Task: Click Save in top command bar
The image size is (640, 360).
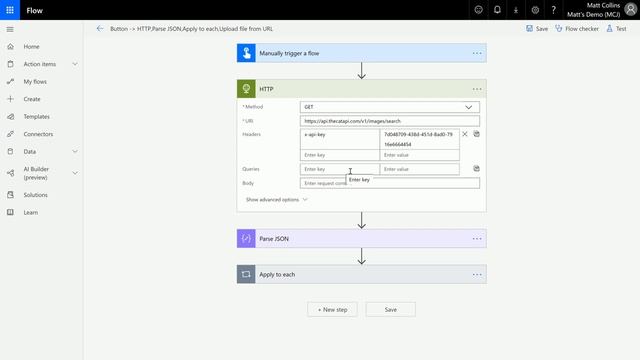Action: tap(537, 29)
